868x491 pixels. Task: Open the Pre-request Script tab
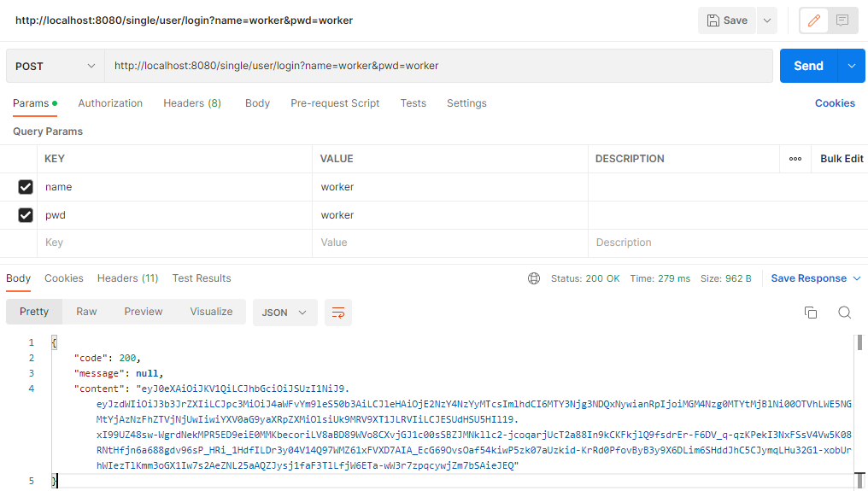[x=335, y=103]
